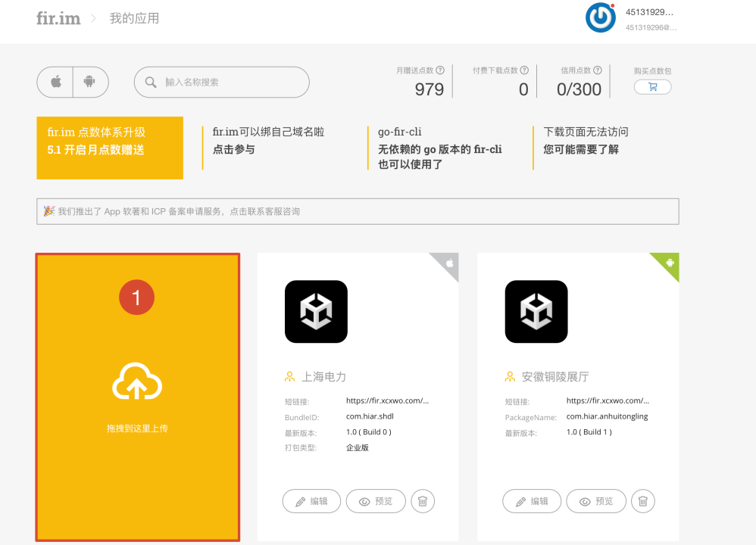Screen dimensions: 756x545
Task: Edit the 安徽铜陵展厅 app
Action: [532, 501]
